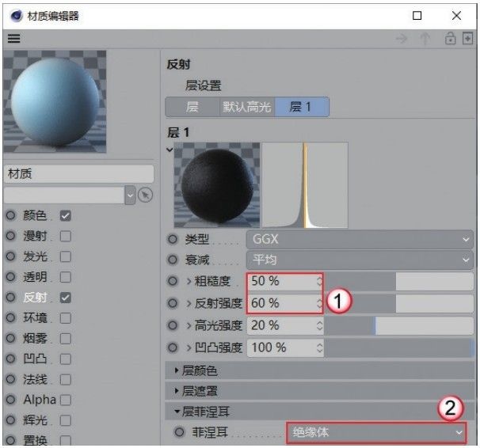Image resolution: width=480 pixels, height=448 pixels.
Task: Expand the 高光强度 parameter arrow
Action: click(x=189, y=325)
